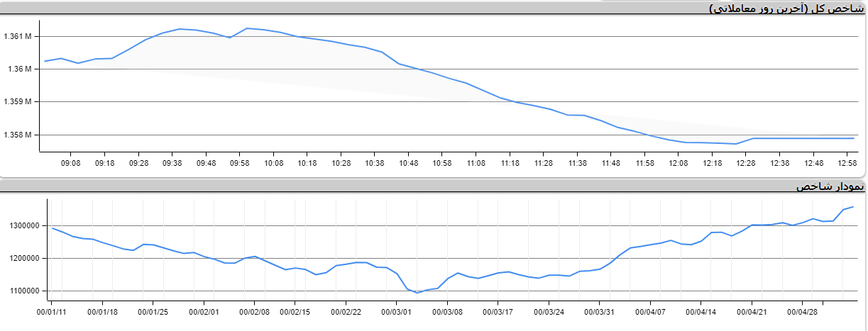
Task: Click the 00/03/01 date axis label
Action: pos(397,311)
